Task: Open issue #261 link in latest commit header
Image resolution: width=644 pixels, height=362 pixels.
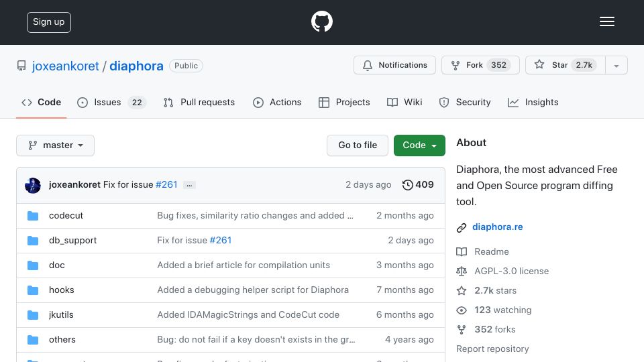Action: 166,185
